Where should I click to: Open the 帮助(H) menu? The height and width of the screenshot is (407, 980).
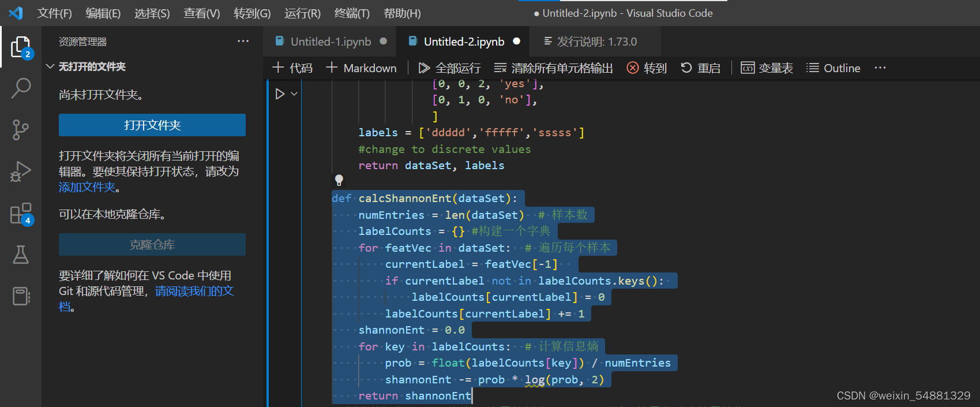[402, 13]
